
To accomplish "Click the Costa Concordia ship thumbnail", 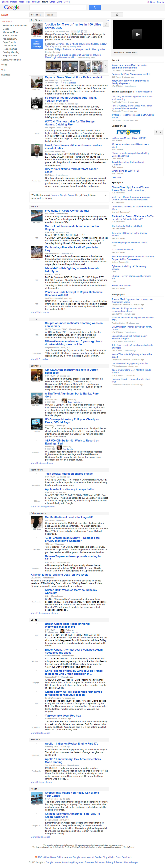I will pyautogui.click(x=37, y=215).
